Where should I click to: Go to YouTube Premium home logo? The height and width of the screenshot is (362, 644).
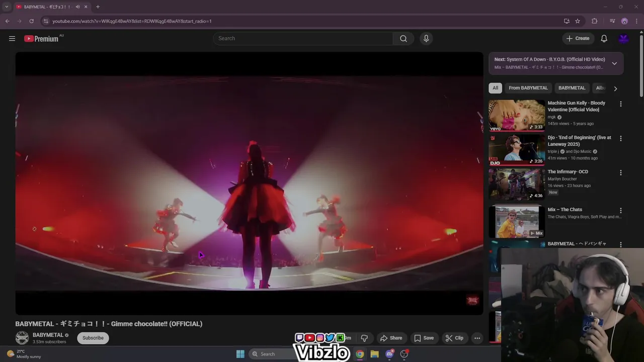pos(41,39)
